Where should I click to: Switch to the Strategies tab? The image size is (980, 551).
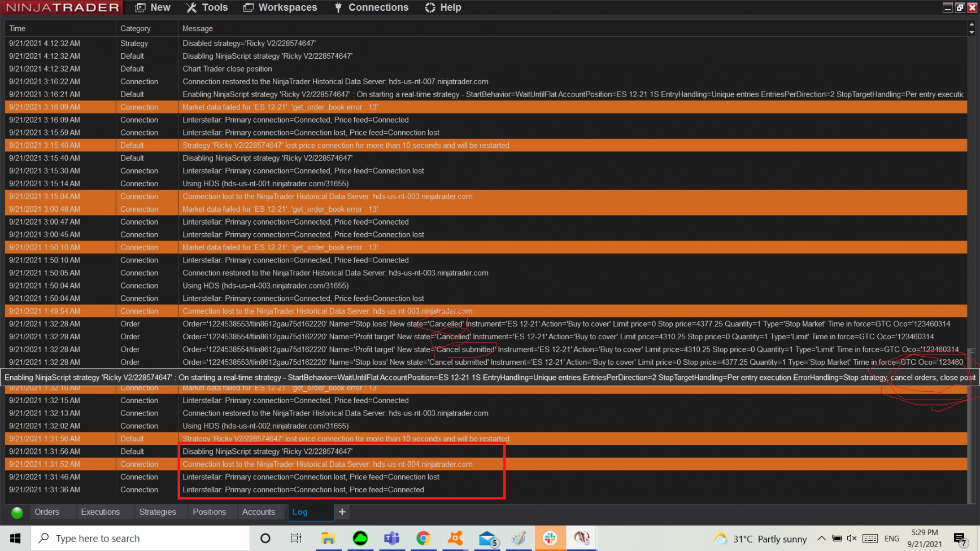[158, 512]
